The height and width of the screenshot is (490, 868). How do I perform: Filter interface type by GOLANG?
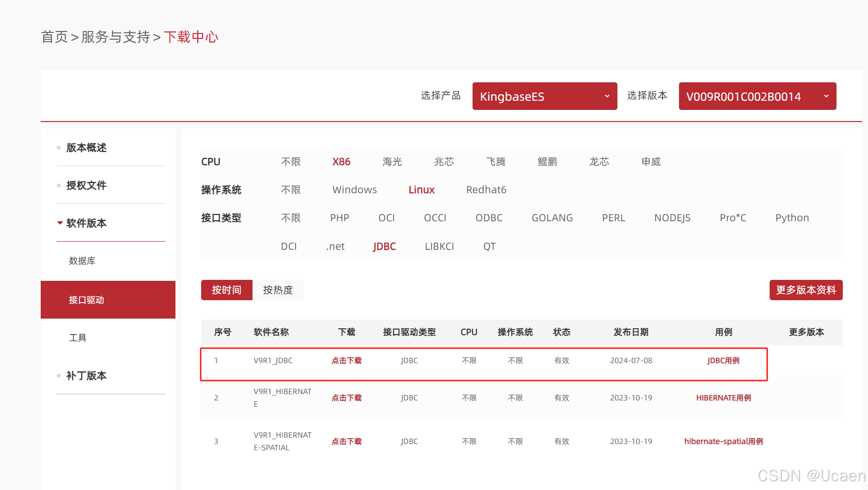click(x=552, y=218)
